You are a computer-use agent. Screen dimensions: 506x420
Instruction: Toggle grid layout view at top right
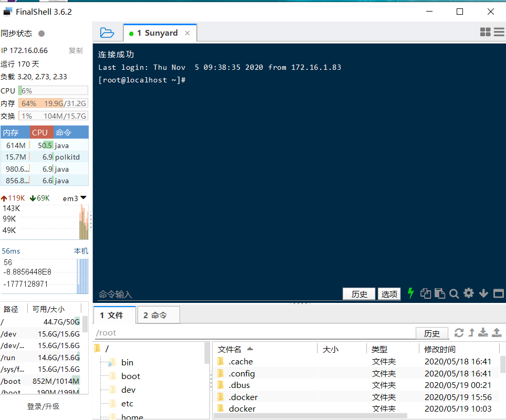[485, 31]
